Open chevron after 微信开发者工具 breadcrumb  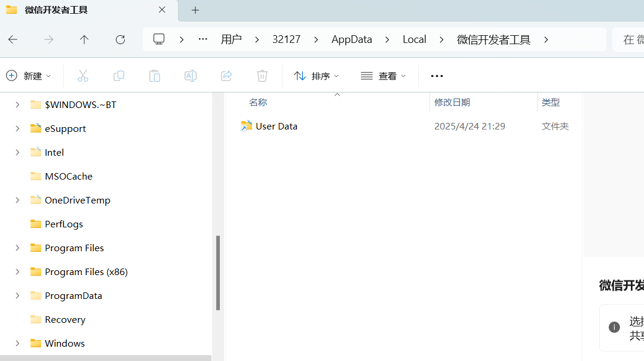point(546,39)
